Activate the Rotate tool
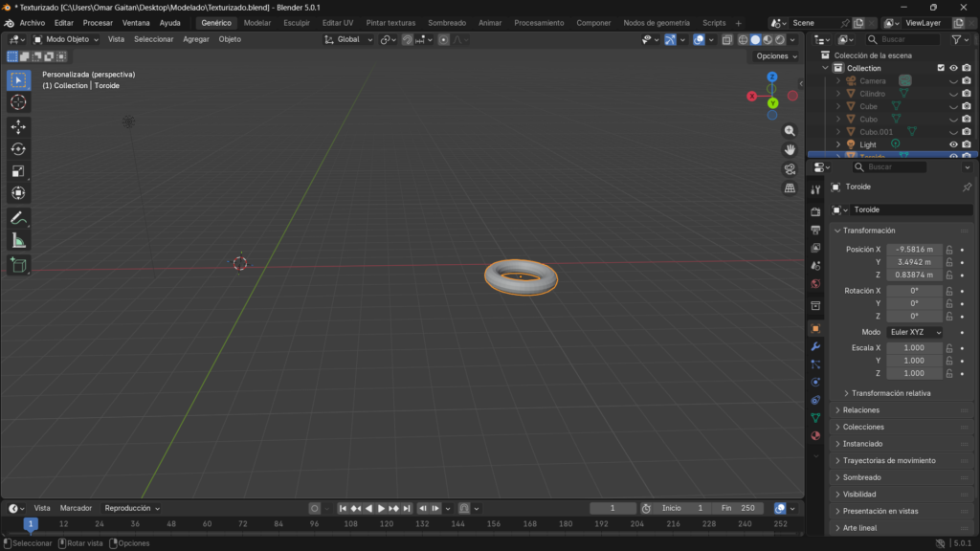980x551 pixels. tap(18, 148)
